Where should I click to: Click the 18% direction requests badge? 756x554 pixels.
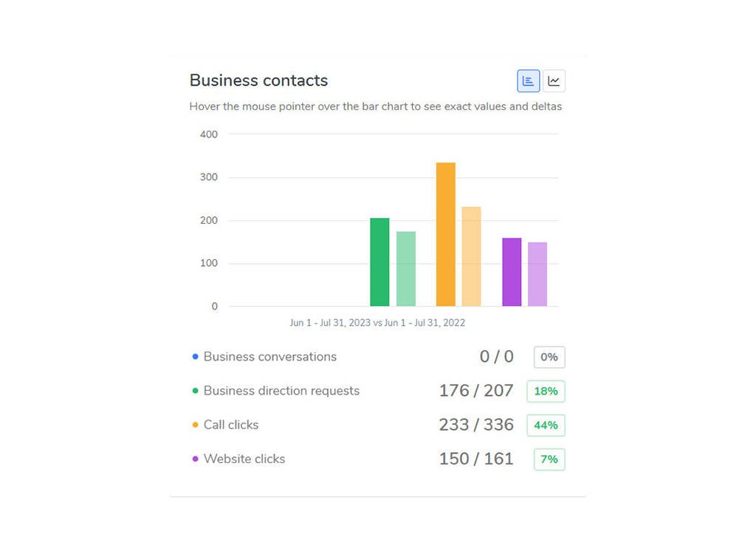(x=546, y=391)
